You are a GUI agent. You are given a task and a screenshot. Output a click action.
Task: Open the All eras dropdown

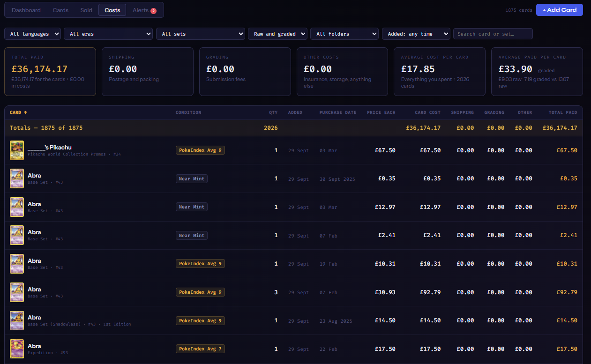(x=108, y=34)
